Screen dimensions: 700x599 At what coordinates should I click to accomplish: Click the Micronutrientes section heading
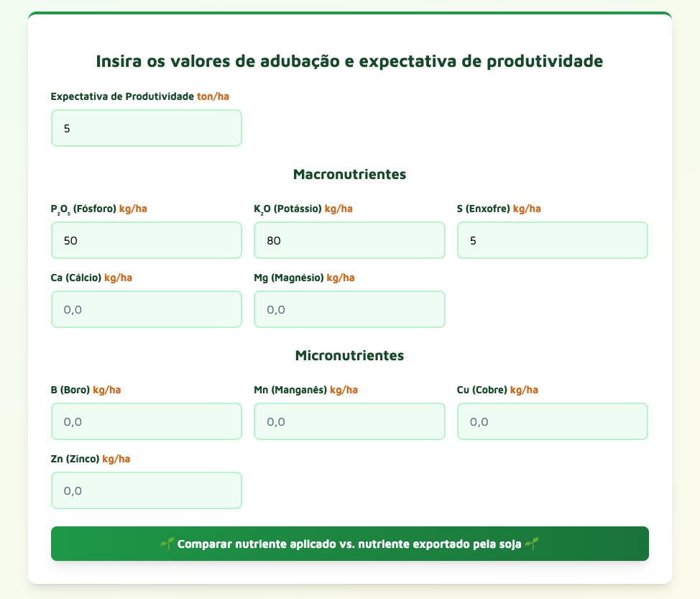[x=349, y=355]
